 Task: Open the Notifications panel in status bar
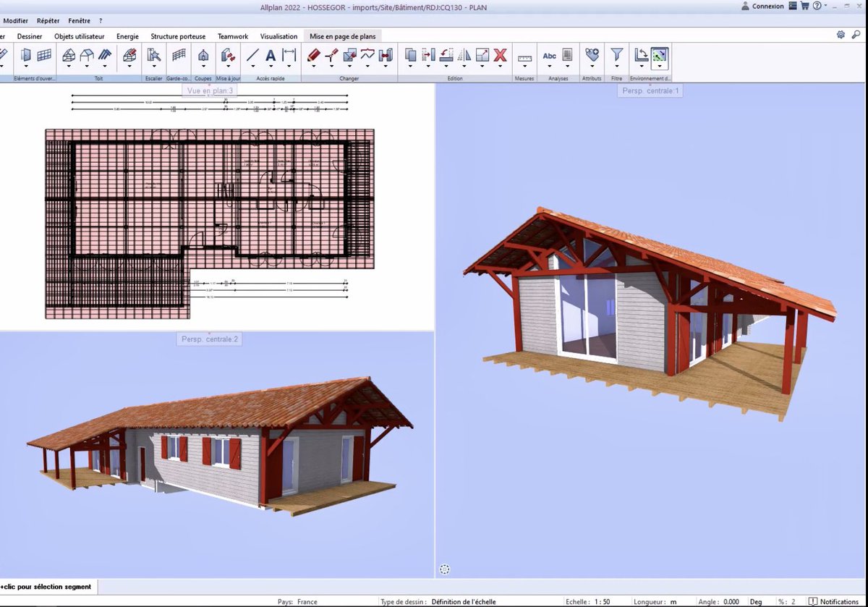click(x=834, y=602)
